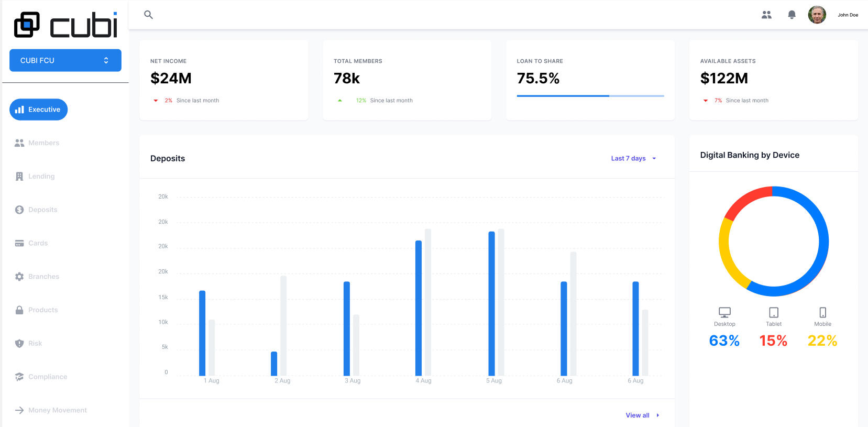The height and width of the screenshot is (427, 868).
Task: Select the Mobile device icon
Action: pyautogui.click(x=822, y=313)
